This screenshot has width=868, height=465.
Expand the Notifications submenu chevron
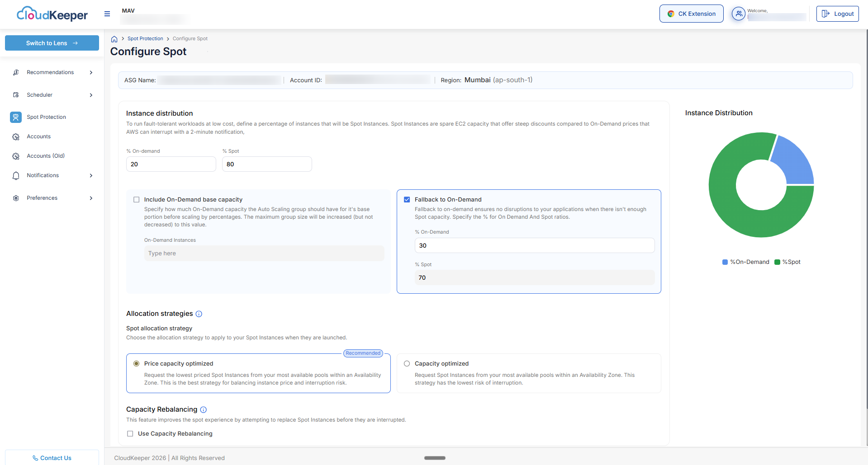coord(91,175)
